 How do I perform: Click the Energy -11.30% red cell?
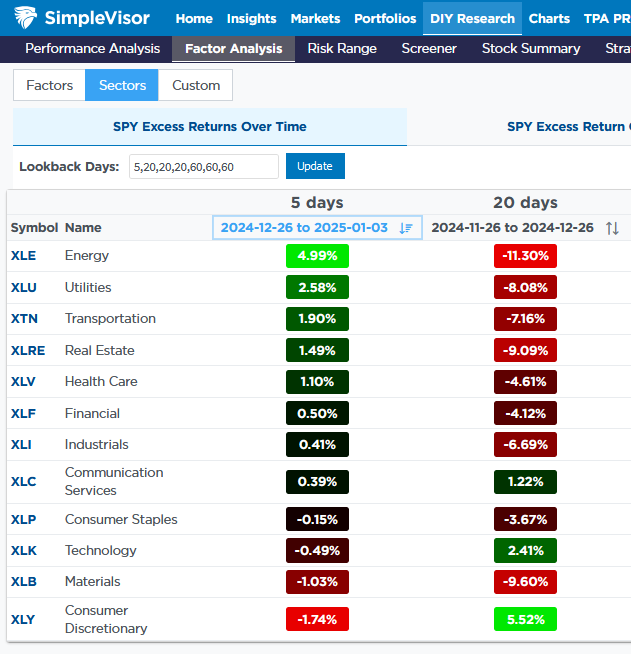(525, 256)
